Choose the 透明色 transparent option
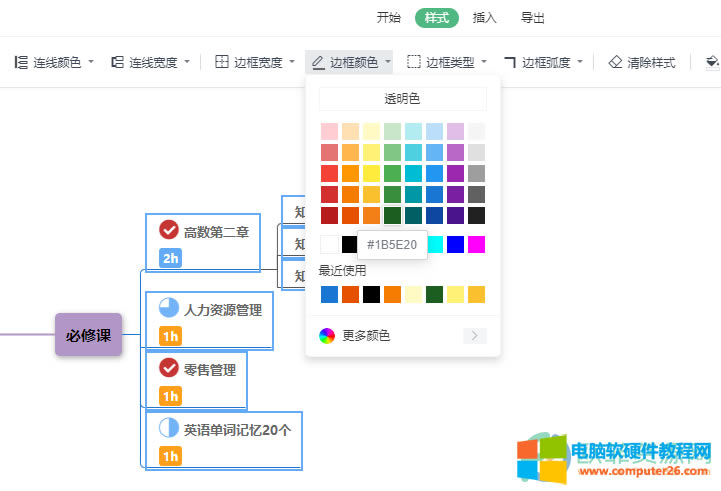Image resolution: width=721 pixels, height=491 pixels. (x=402, y=98)
